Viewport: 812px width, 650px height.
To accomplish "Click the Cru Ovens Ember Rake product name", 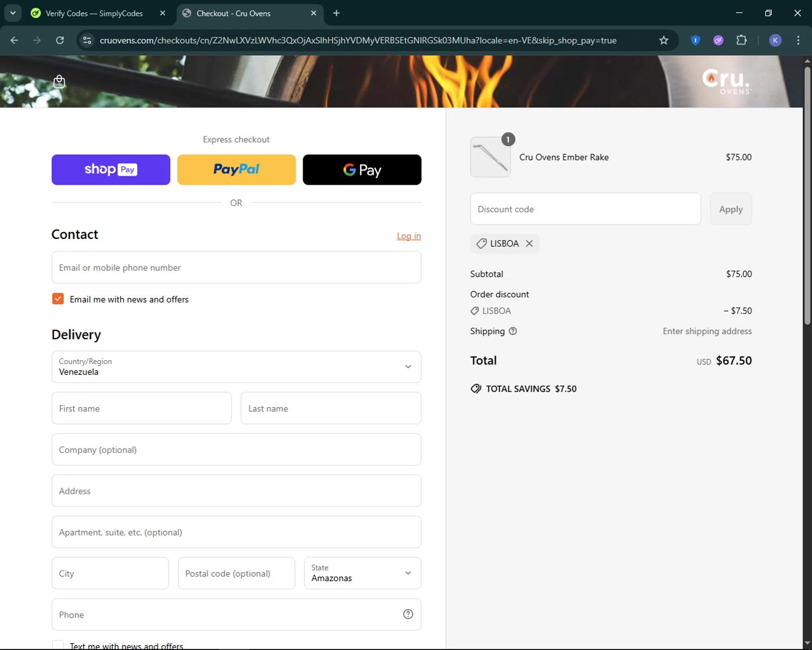I will (x=564, y=157).
